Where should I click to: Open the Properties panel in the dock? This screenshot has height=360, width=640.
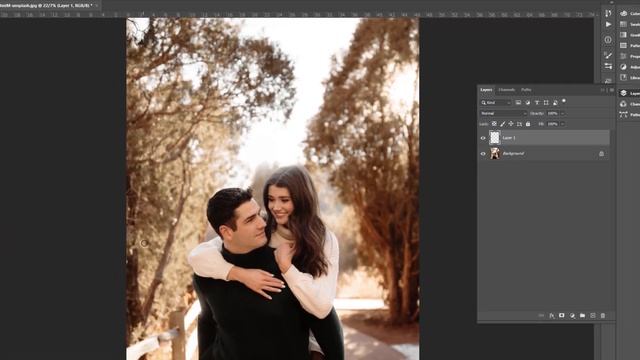coord(629,56)
